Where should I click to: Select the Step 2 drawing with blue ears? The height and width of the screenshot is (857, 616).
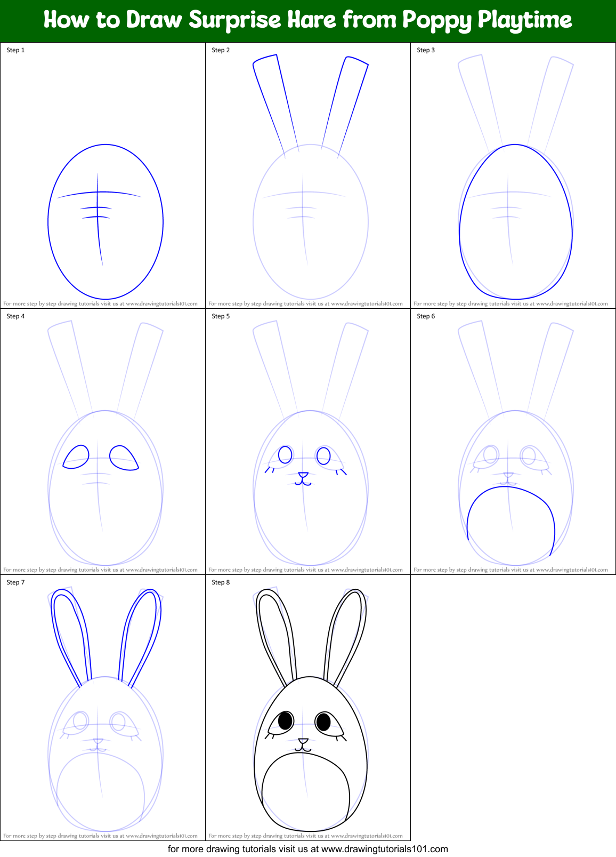[311, 176]
